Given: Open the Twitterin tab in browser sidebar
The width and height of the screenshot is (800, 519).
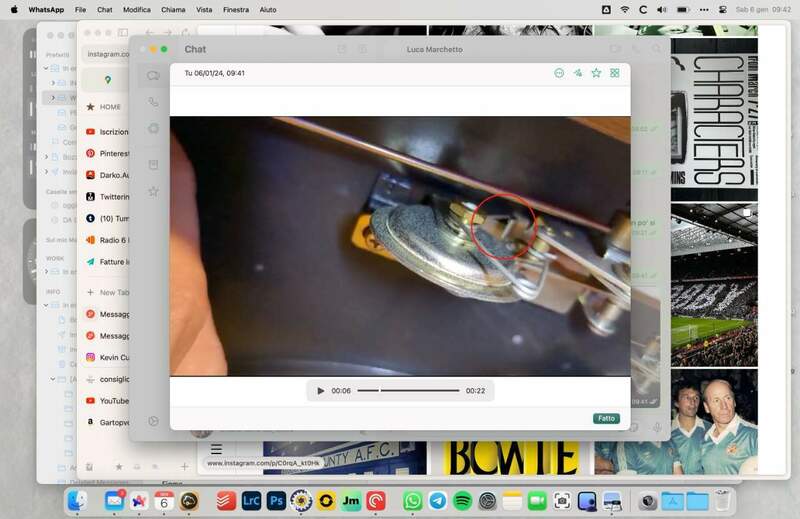Looking at the screenshot, I should 107,196.
